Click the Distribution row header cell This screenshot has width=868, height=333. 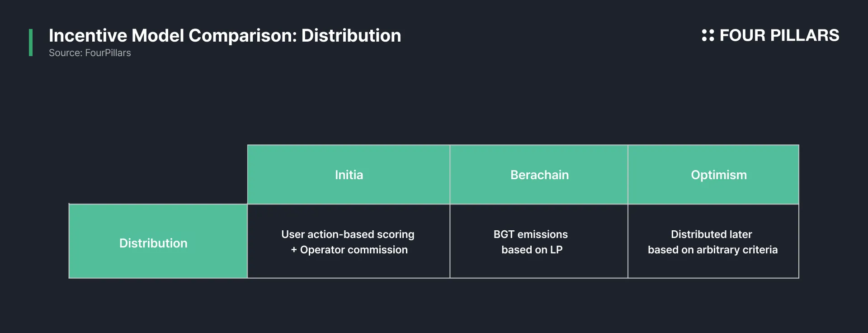tap(158, 241)
